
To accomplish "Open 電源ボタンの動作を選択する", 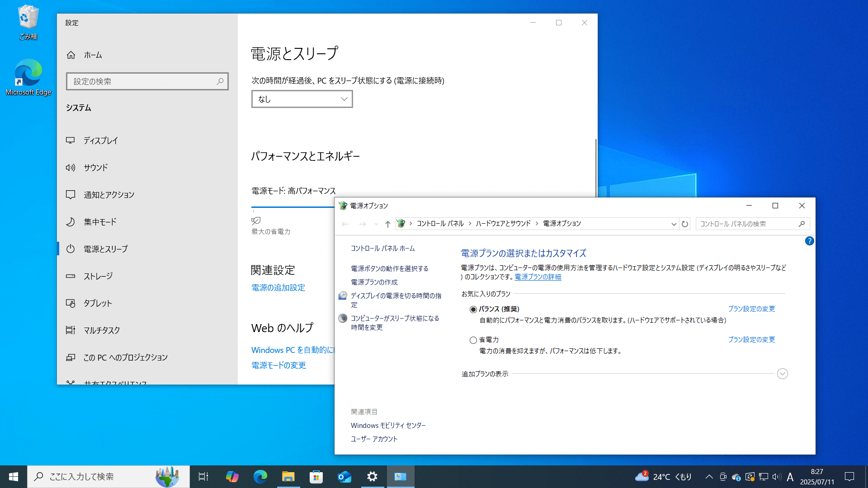I will coord(389,269).
